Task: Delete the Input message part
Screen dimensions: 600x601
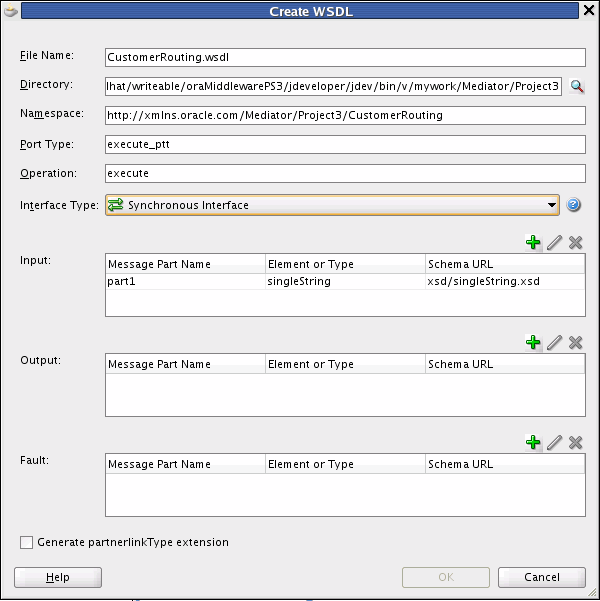Action: (x=575, y=242)
